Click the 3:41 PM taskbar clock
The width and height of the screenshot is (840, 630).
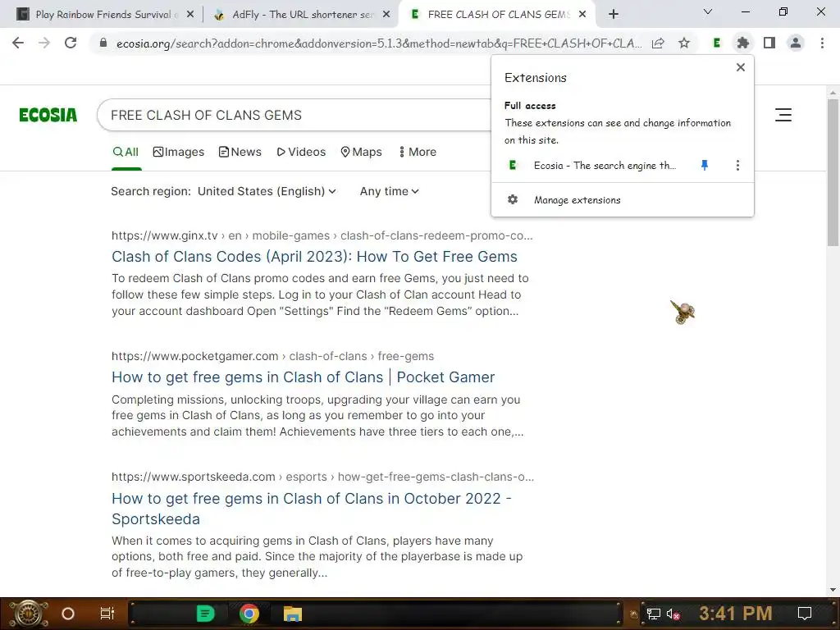coord(736,614)
